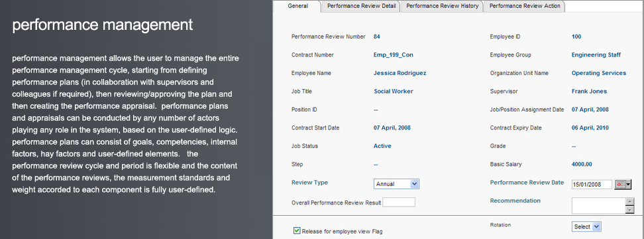Switch to the General tab
The image size is (644, 239).
click(297, 6)
